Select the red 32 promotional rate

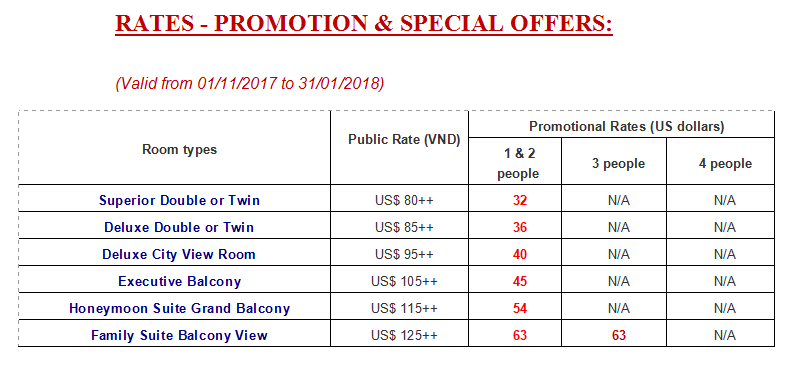tap(520, 200)
